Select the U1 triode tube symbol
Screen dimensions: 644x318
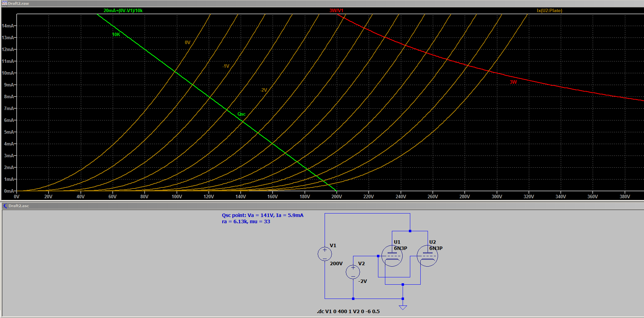coord(392,256)
